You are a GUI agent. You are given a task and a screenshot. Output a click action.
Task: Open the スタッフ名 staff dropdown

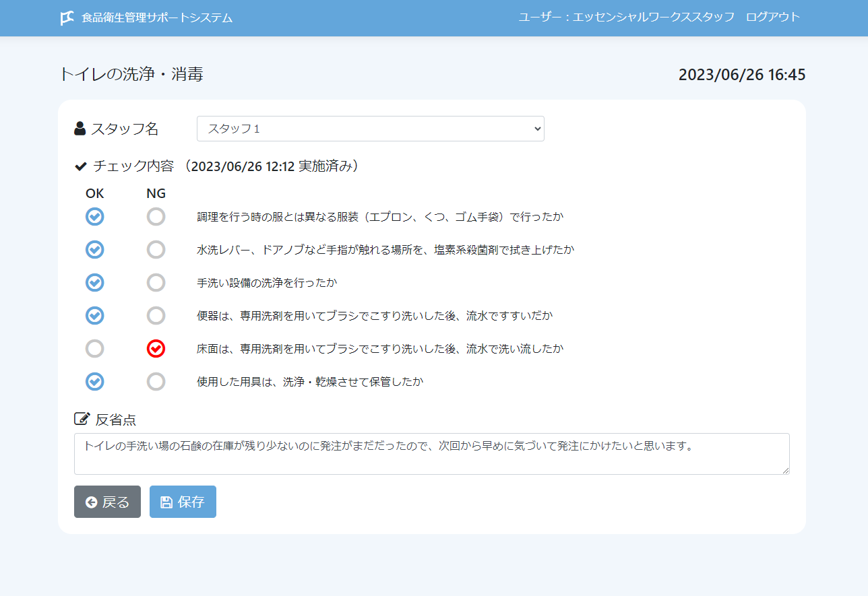coord(371,129)
